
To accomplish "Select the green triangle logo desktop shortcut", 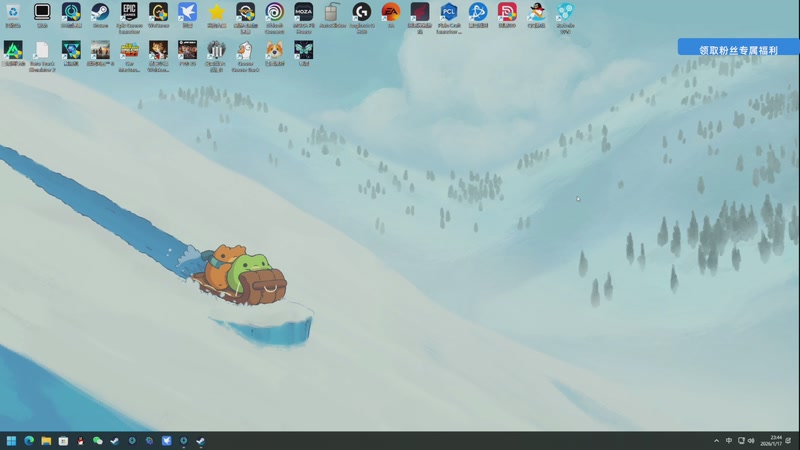I will pyautogui.click(x=13, y=54).
